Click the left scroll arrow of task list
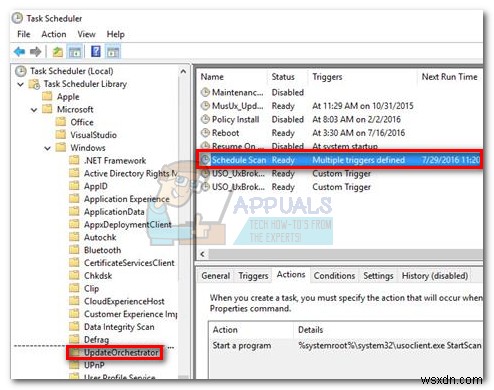494x390 pixels. coord(202,254)
